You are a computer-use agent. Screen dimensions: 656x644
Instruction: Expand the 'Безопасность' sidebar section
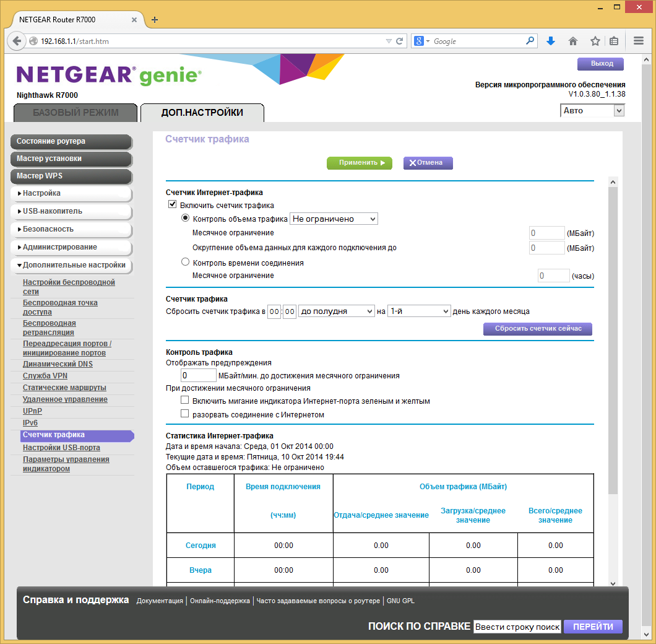pos(72,229)
